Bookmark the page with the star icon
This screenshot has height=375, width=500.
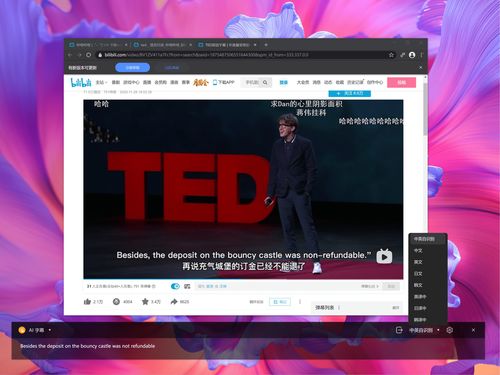pyautogui.click(x=391, y=55)
